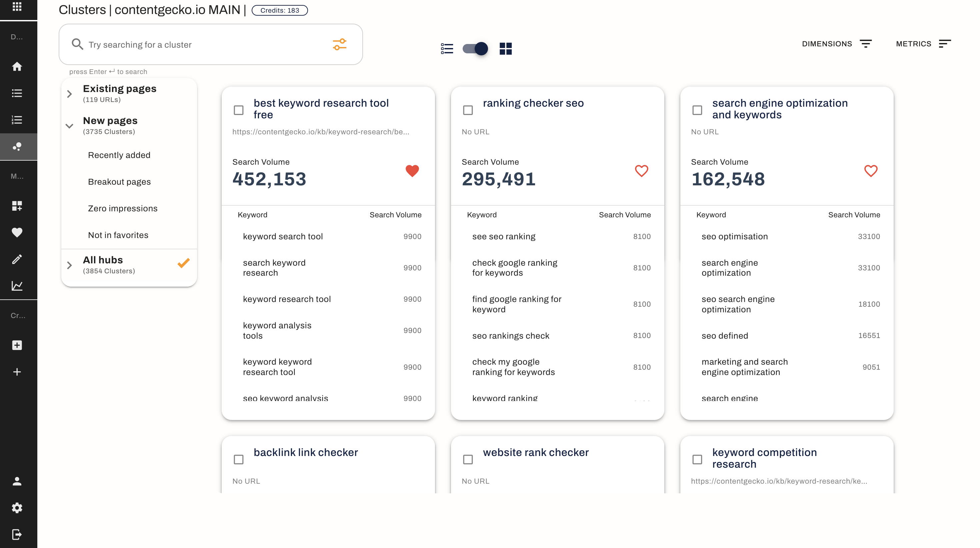This screenshot has width=980, height=548.
Task: Select the Zero impressions filter
Action: (x=123, y=209)
